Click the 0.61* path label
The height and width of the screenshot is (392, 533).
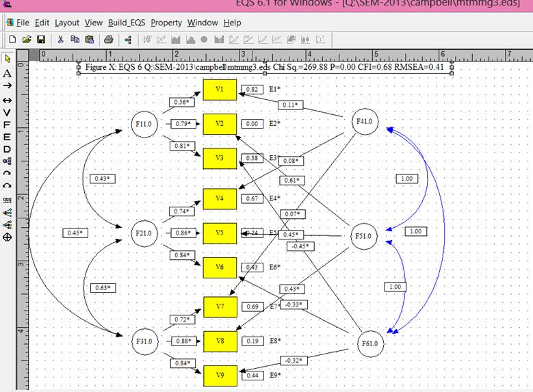click(292, 181)
